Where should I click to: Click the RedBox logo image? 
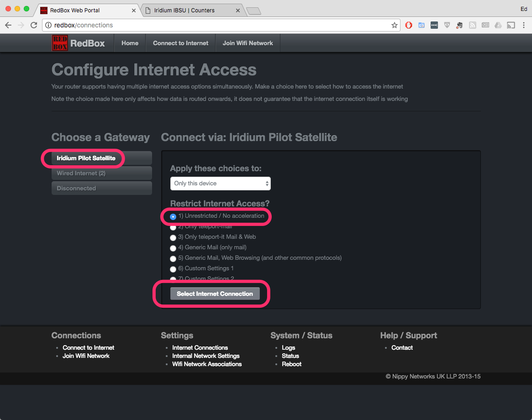click(x=59, y=43)
